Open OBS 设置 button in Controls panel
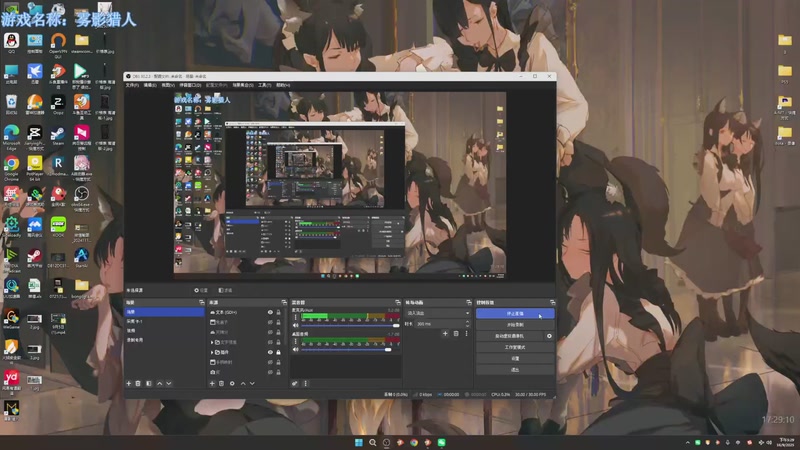The image size is (800, 450). click(515, 358)
